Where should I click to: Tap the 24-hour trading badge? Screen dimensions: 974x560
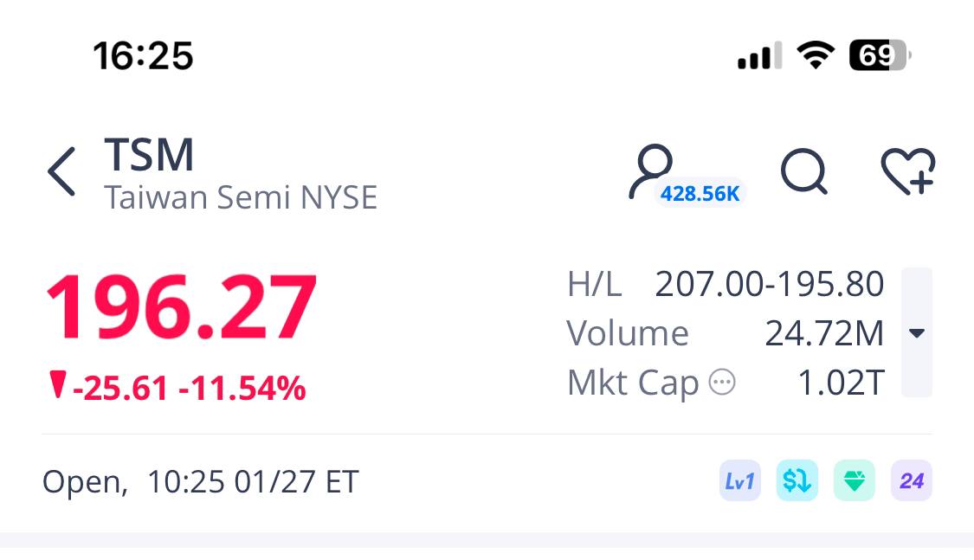tap(912, 481)
